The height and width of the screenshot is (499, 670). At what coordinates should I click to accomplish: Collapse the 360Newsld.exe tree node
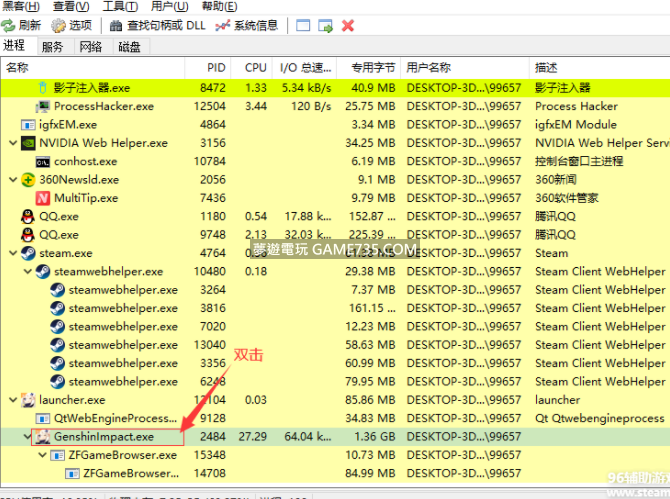[13, 180]
